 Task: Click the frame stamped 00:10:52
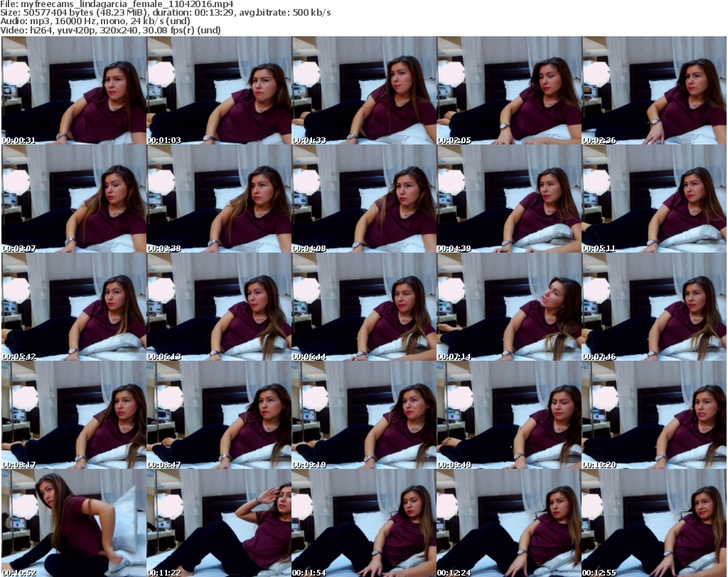[x=74, y=523]
